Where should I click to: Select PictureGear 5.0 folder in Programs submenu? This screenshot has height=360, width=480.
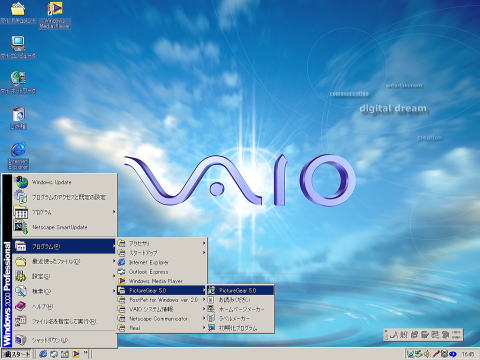click(x=162, y=290)
